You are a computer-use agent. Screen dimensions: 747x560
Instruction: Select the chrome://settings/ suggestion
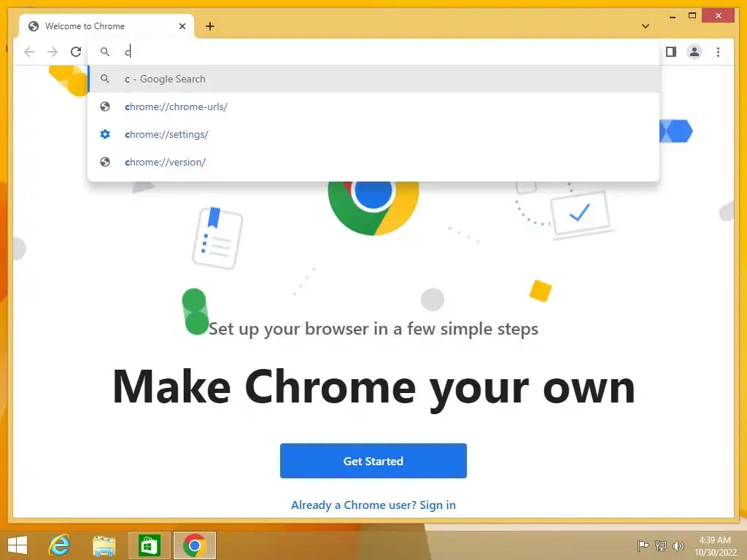pos(373,134)
